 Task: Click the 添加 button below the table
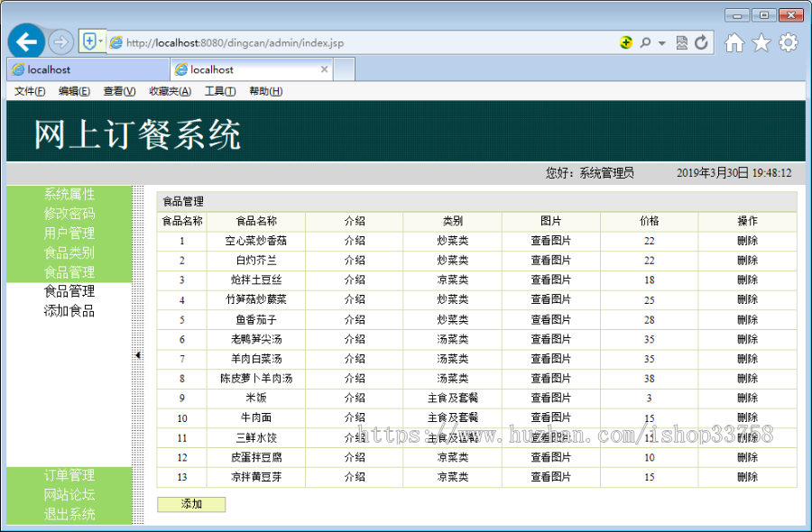(x=190, y=504)
